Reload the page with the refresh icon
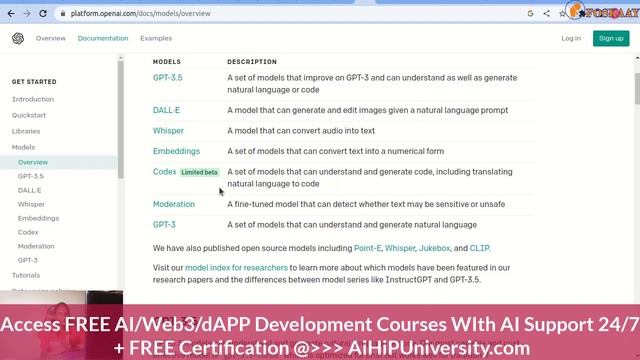This screenshot has height=360, width=640. pyautogui.click(x=43, y=13)
